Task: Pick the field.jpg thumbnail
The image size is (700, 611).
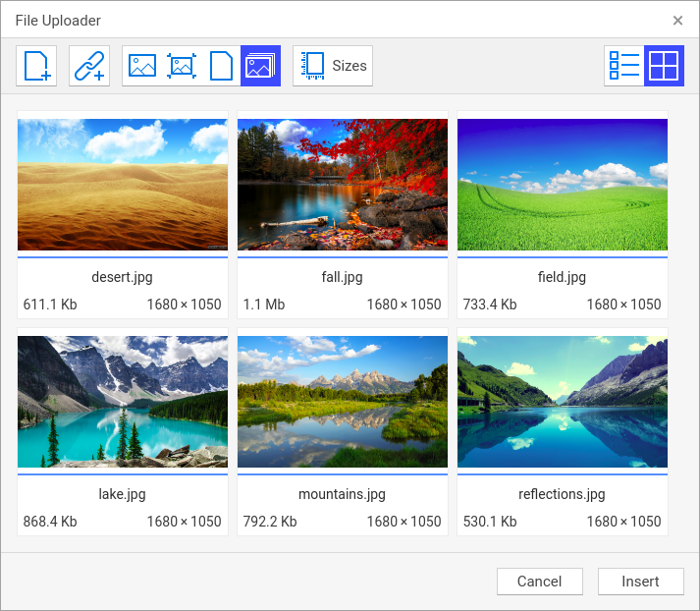Action: pyautogui.click(x=563, y=185)
